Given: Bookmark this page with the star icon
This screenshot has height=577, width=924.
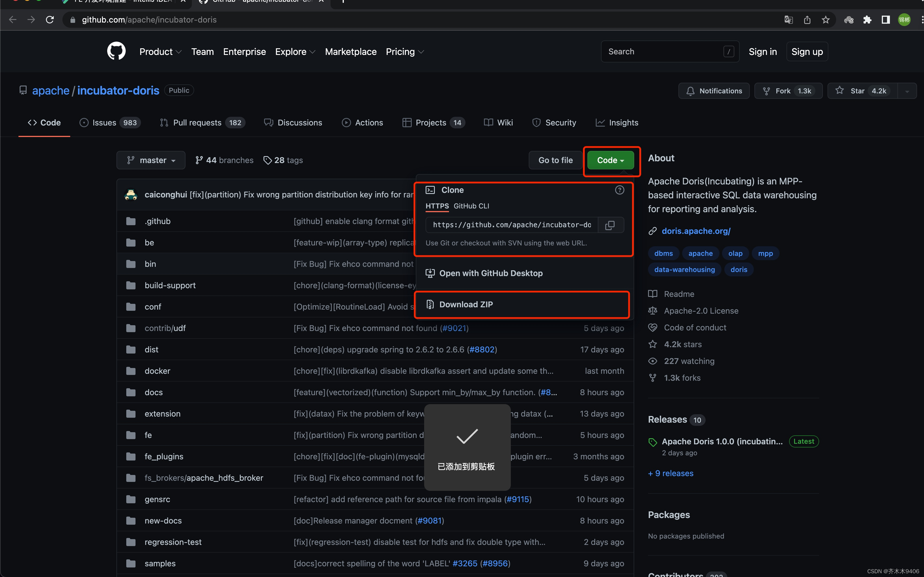Looking at the screenshot, I should pos(825,20).
